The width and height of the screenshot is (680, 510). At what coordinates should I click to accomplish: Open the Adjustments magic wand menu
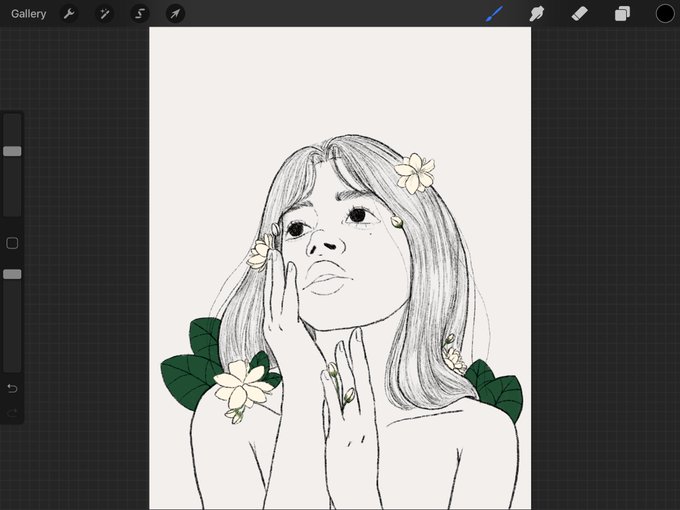click(x=105, y=14)
